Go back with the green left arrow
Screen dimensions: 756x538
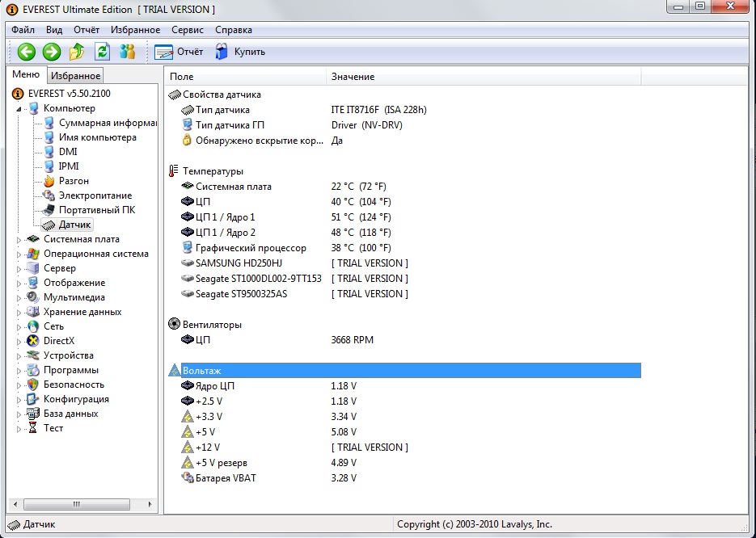click(27, 52)
